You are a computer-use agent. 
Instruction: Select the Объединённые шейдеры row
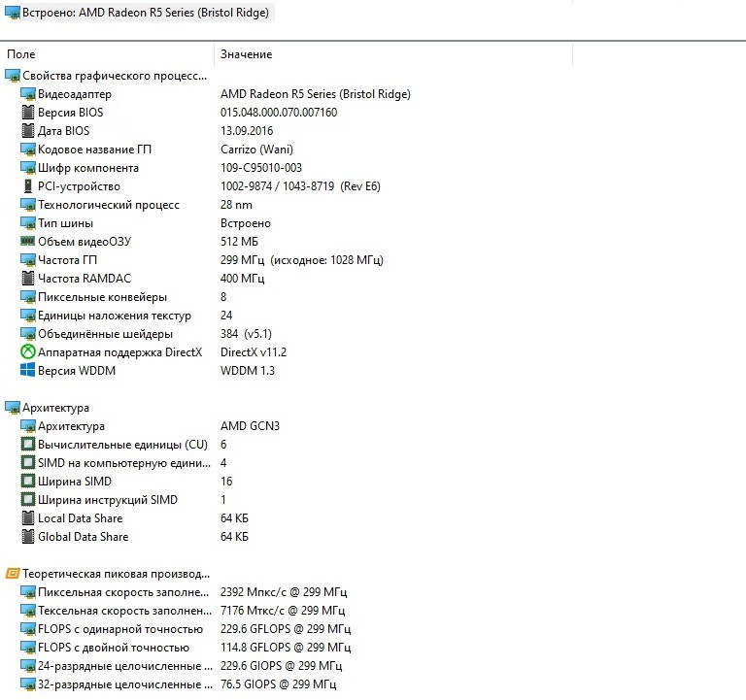(x=105, y=334)
